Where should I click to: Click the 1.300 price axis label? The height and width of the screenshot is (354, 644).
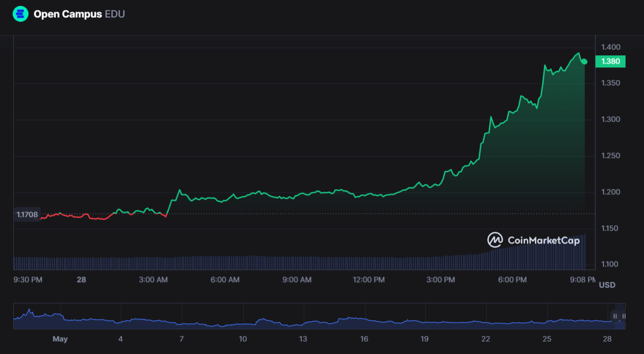coord(611,120)
